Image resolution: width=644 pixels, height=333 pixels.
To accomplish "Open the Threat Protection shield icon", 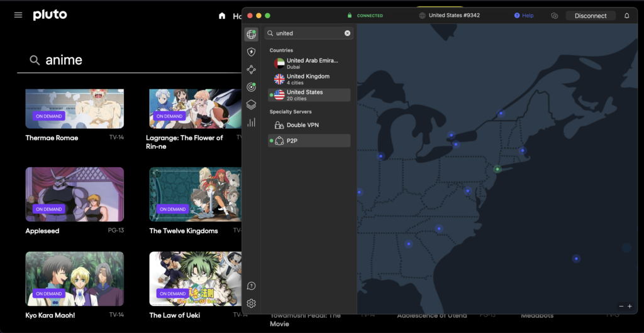I will coord(252,52).
